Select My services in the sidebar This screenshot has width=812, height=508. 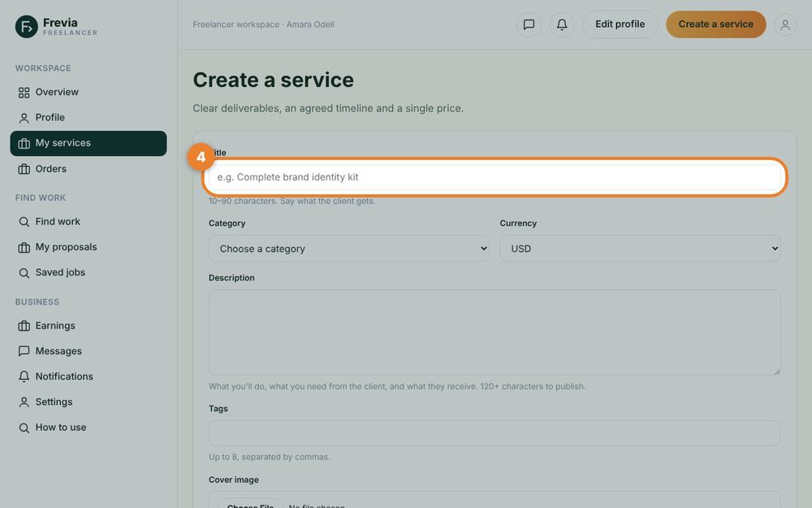tap(89, 143)
